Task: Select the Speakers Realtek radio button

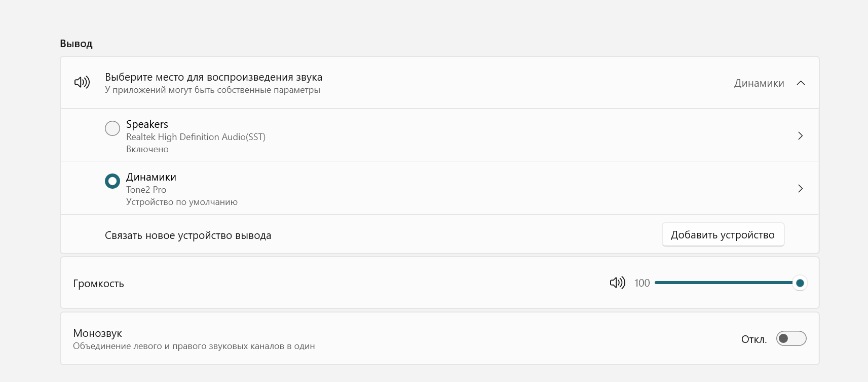Action: coord(112,128)
